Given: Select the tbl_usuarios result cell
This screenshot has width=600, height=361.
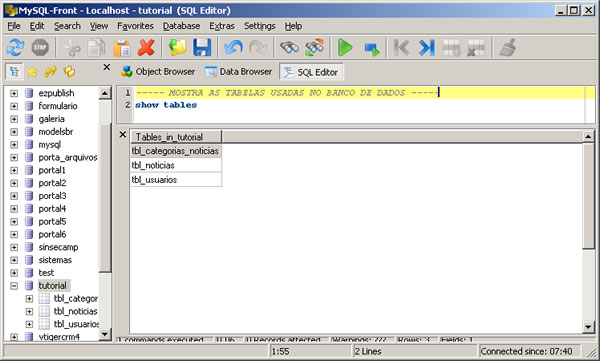Looking at the screenshot, I should (x=176, y=180).
